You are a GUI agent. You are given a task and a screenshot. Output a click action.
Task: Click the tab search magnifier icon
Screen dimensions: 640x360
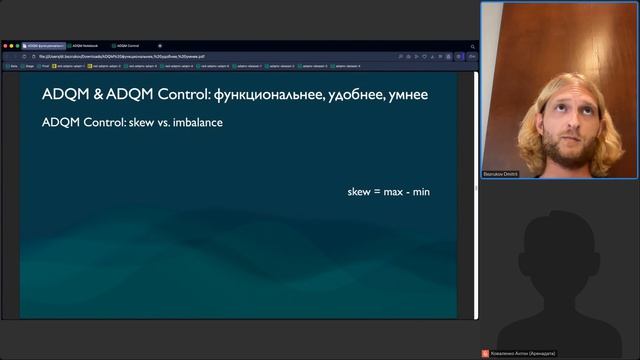point(473,47)
